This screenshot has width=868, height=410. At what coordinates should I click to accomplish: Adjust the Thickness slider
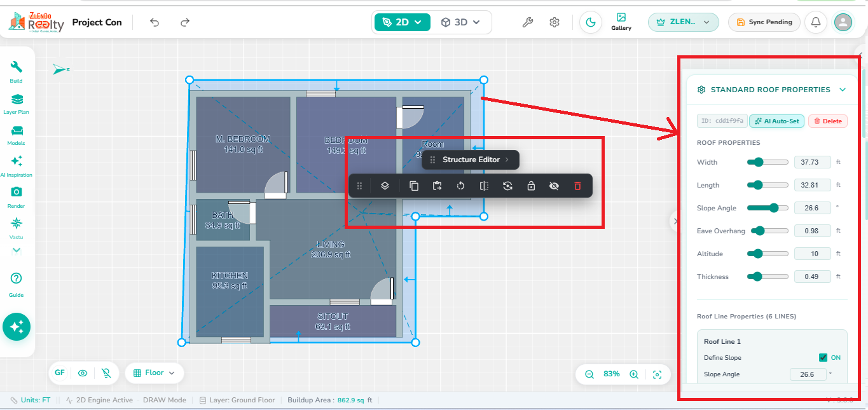[x=768, y=277]
